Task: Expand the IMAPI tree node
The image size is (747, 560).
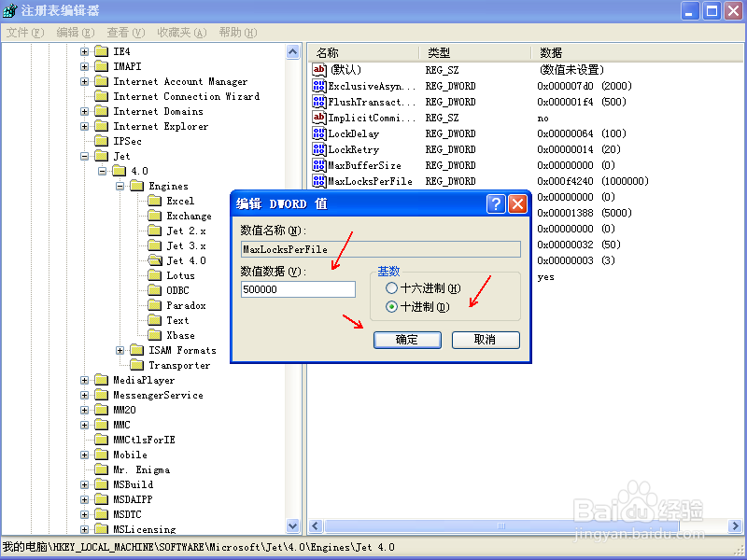Action: pyautogui.click(x=84, y=66)
